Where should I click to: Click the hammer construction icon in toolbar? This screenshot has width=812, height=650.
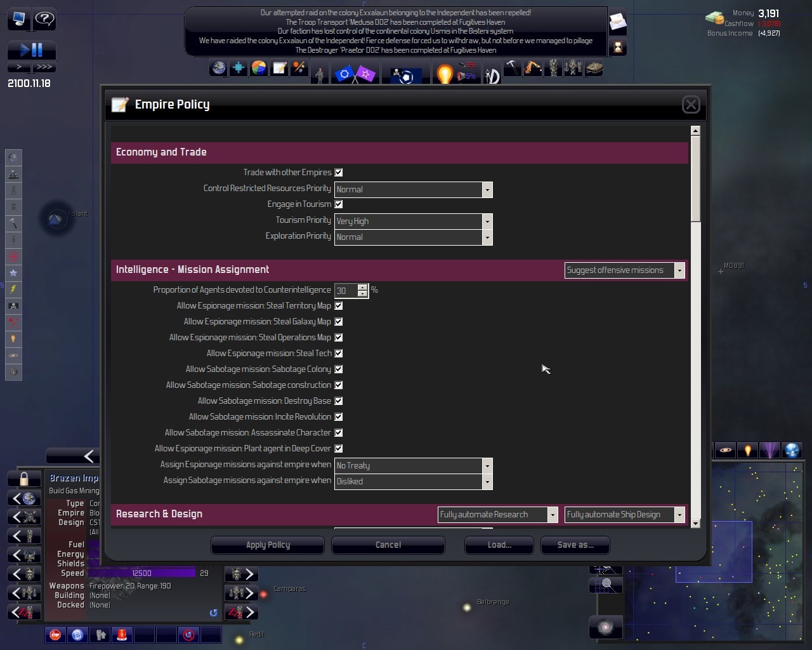point(512,67)
